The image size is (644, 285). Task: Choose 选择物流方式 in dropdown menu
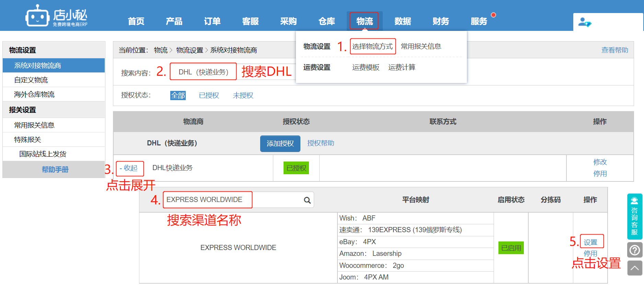pyautogui.click(x=372, y=46)
